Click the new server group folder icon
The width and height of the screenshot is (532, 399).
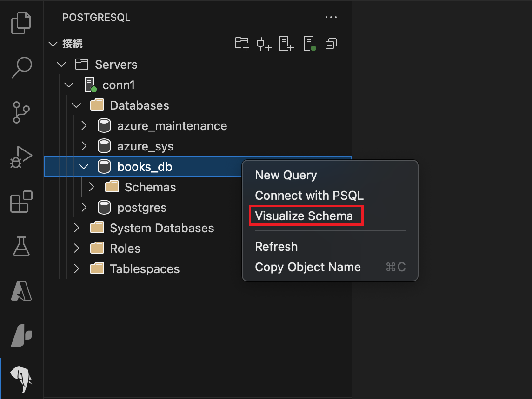(x=242, y=44)
